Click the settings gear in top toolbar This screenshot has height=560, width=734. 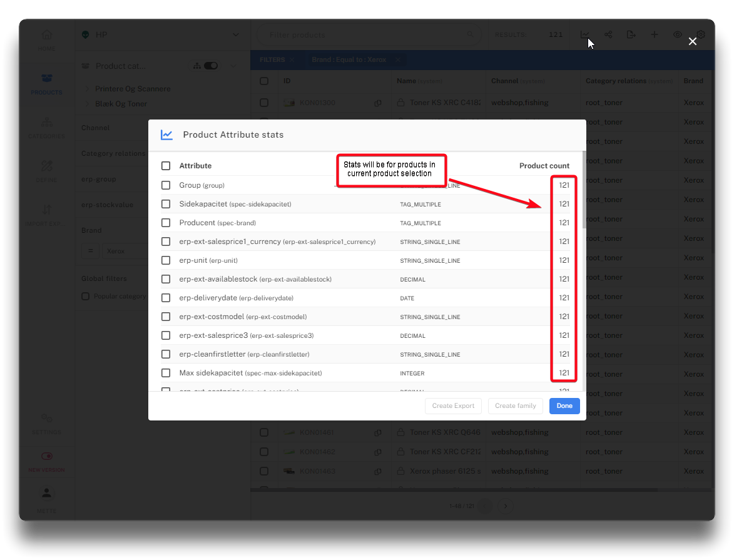701,35
